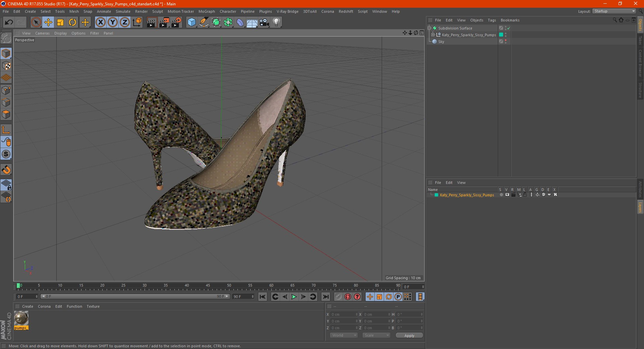
Task: Open Object Manager Tags menu
Action: 492,20
